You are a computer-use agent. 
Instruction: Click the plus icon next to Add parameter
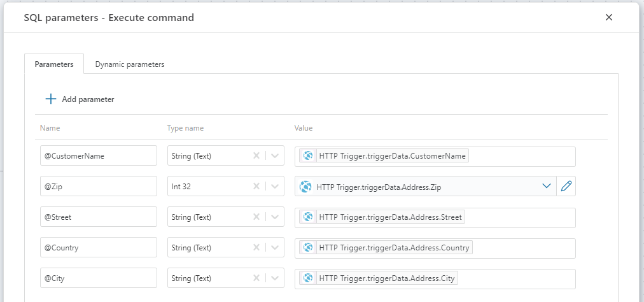click(51, 99)
